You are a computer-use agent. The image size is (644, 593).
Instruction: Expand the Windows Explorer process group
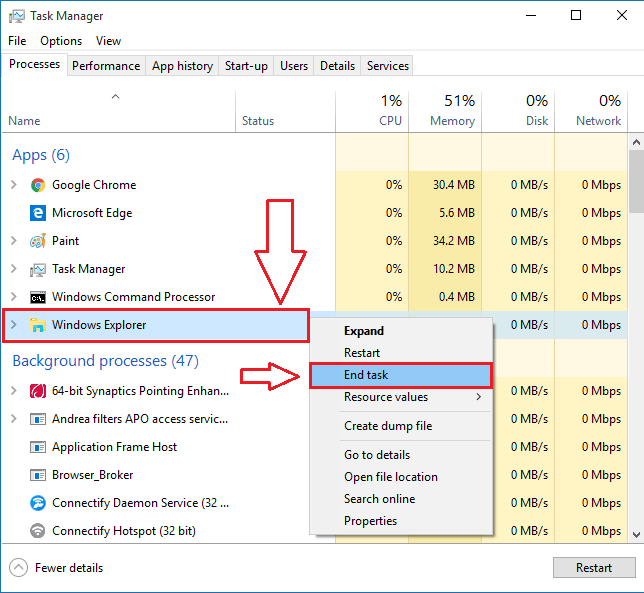(14, 324)
